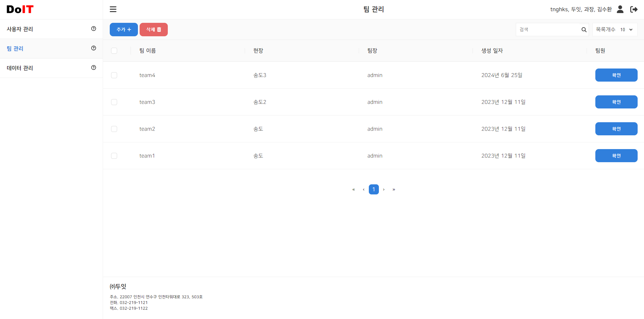
Task: Open help icon beside 사용자 관리
Action: pyautogui.click(x=94, y=29)
